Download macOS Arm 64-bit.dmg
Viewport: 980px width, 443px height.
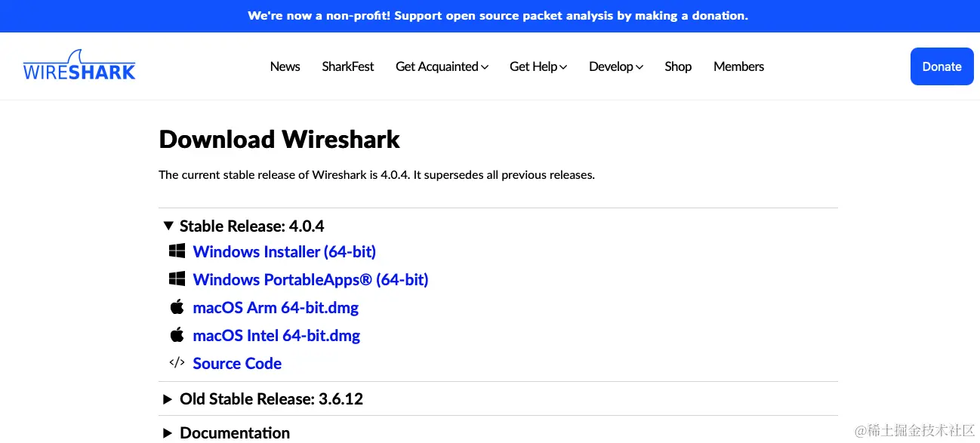[276, 307]
